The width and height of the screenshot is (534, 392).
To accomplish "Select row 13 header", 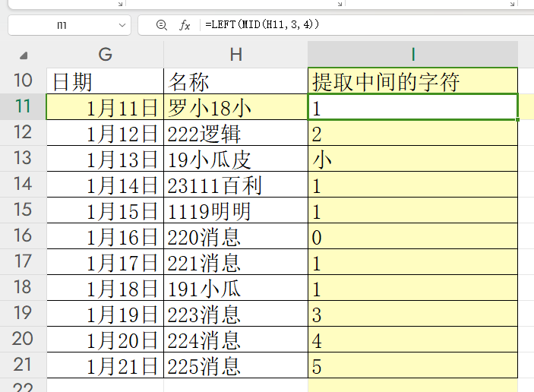I will pyautogui.click(x=23, y=158).
